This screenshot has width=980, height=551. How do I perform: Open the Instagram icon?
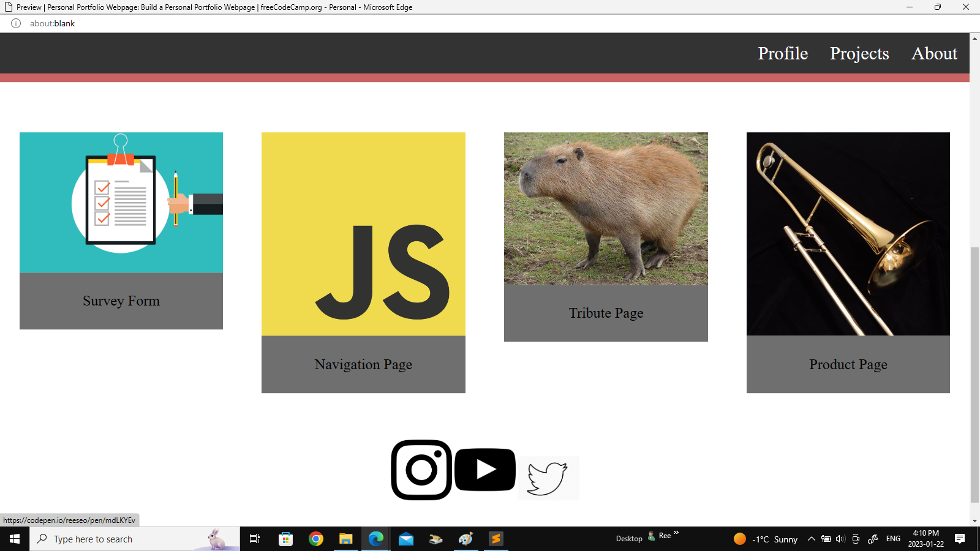pyautogui.click(x=421, y=470)
